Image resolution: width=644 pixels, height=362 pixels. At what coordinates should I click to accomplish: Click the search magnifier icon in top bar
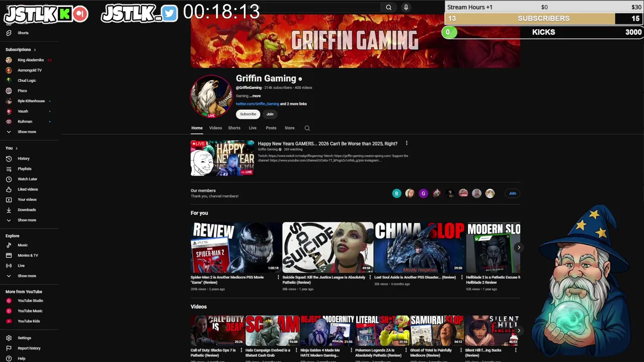point(388,7)
